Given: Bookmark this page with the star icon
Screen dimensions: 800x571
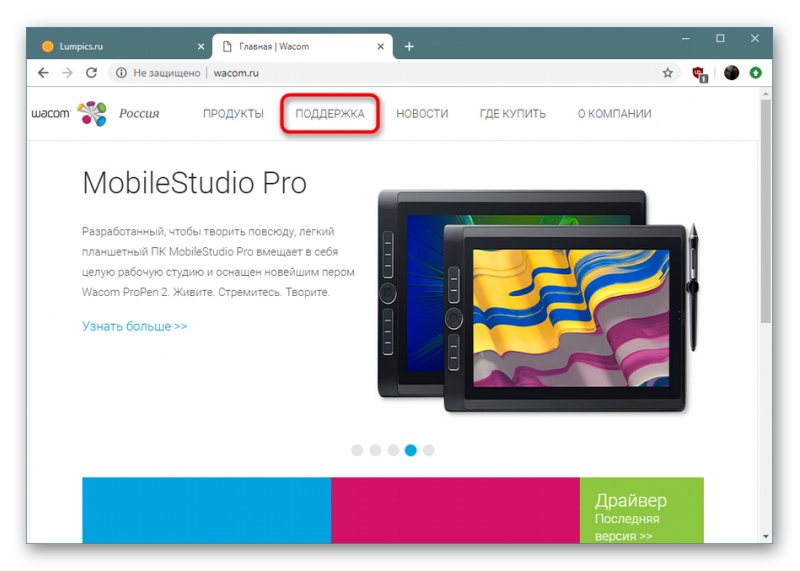Looking at the screenshot, I should pyautogui.click(x=667, y=73).
